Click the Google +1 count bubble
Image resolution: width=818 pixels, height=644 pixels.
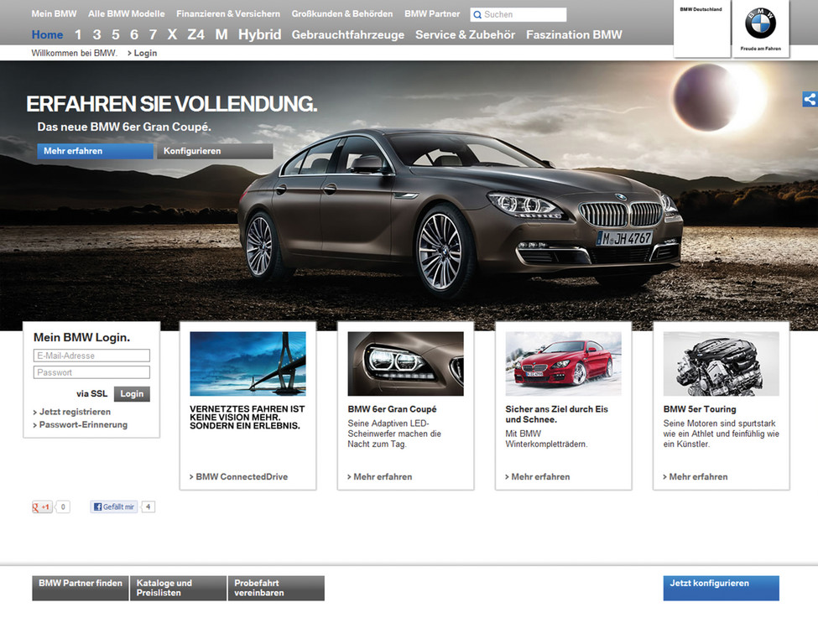(63, 506)
